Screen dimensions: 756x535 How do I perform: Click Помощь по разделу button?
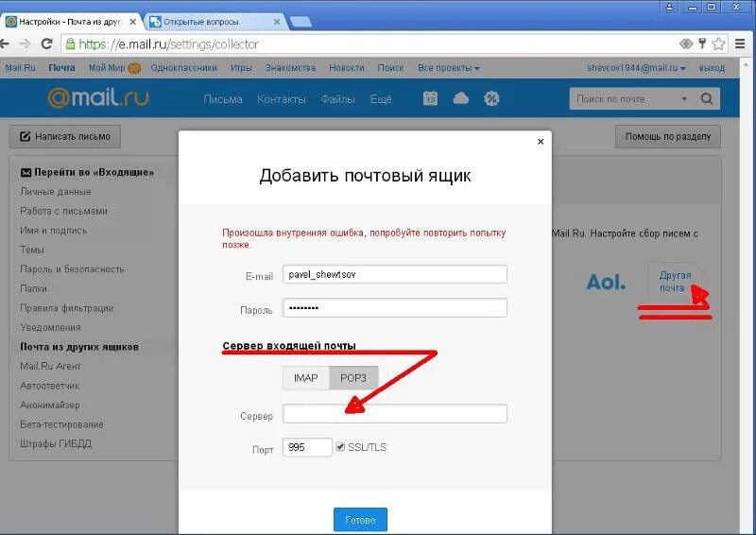668,136
